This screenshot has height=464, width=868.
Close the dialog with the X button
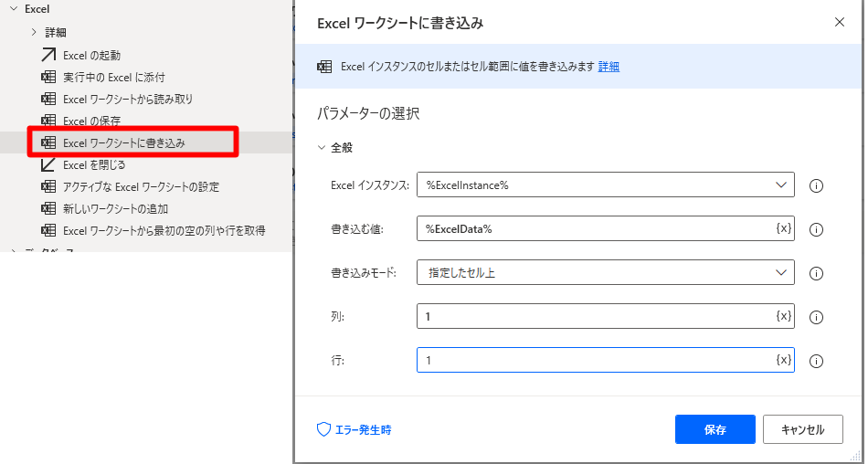839,22
